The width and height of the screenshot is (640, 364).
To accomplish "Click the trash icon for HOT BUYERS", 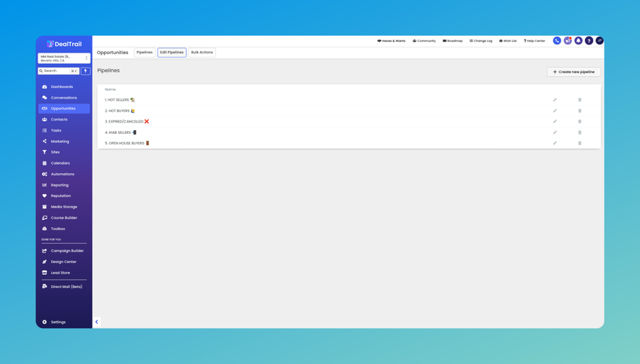I will [580, 111].
